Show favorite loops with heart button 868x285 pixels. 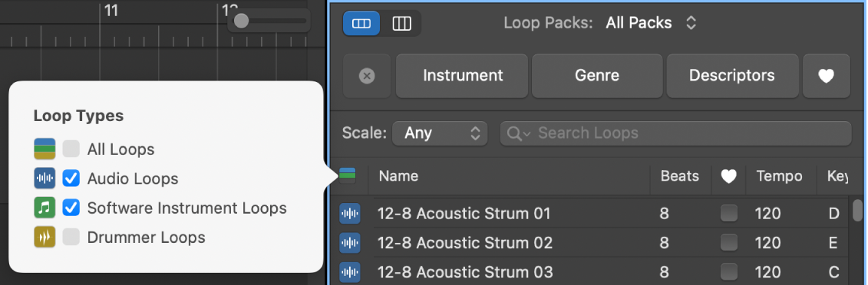[x=826, y=76]
